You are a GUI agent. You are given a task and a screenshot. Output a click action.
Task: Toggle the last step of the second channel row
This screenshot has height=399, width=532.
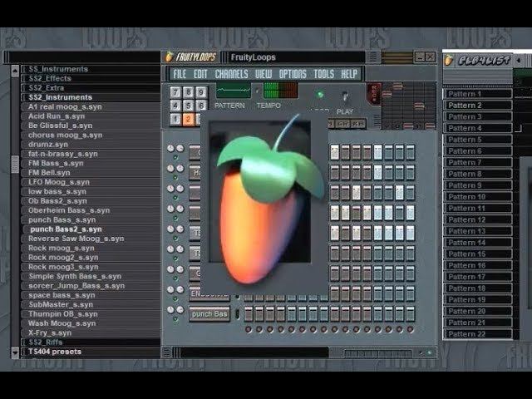click(x=410, y=172)
